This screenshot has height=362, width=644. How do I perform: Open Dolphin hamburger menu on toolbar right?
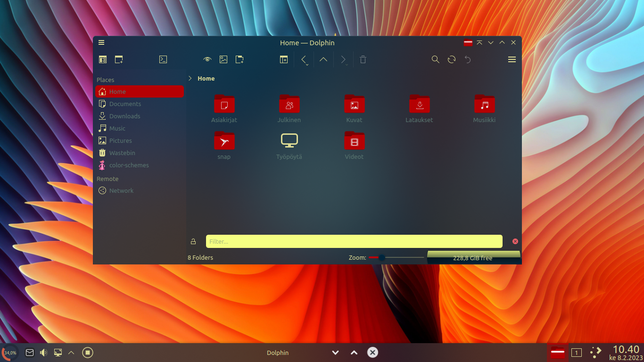(x=512, y=59)
